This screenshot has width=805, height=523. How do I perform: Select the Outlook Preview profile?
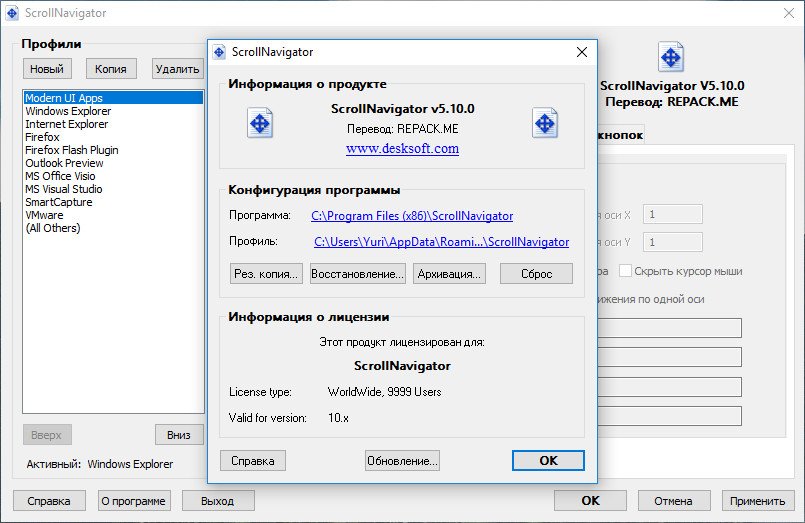(113, 163)
